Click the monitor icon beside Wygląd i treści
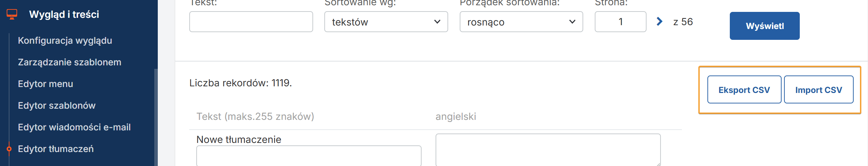Viewport: 868px width, 166px height. [12, 14]
